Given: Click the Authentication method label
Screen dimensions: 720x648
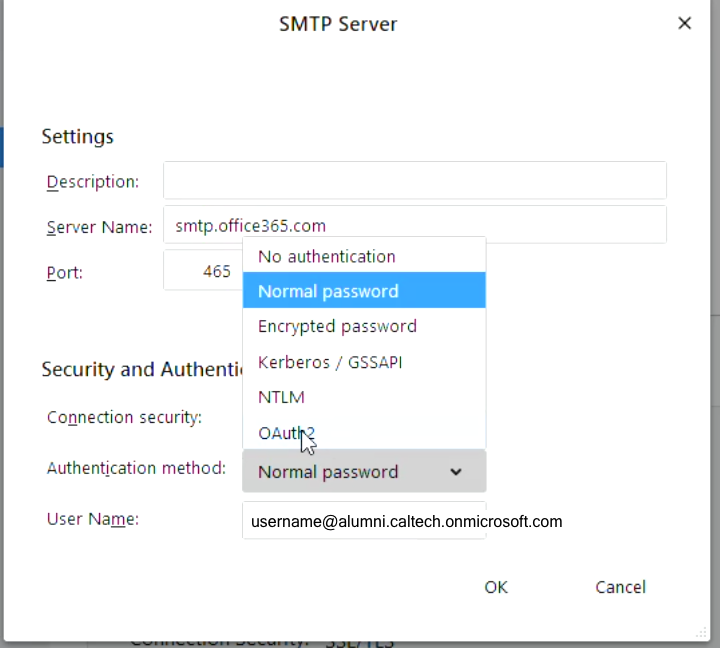Looking at the screenshot, I should [136, 468].
